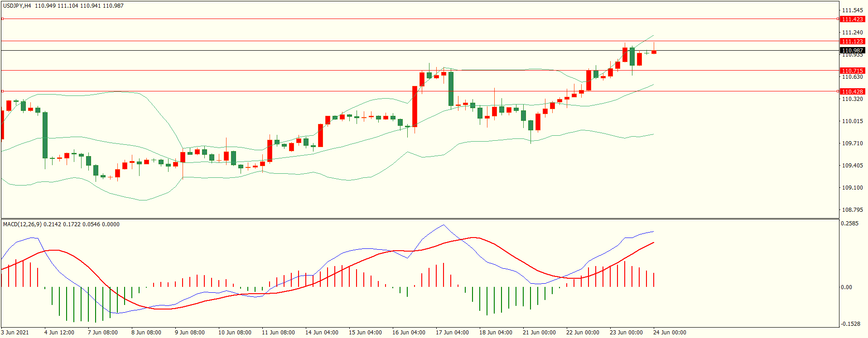Click the 24 Jun 00:00 time label
Screen dimensions: 868x338
point(669,333)
